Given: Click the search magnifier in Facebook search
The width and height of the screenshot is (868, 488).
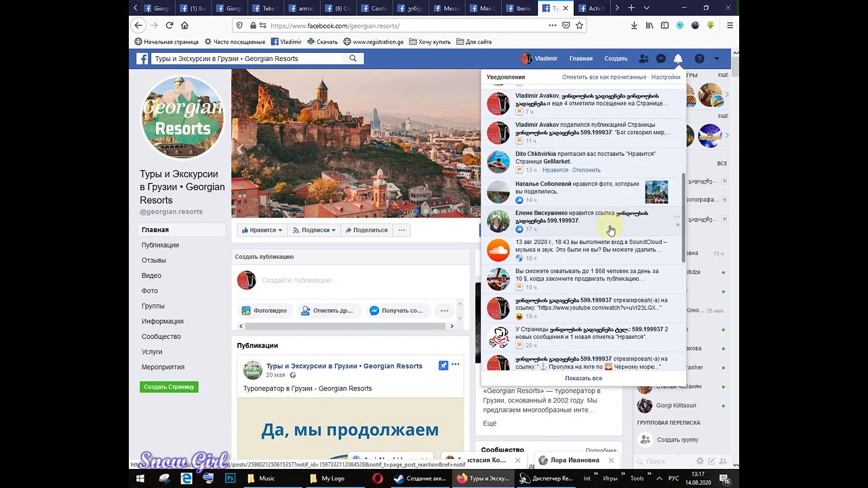Looking at the screenshot, I should pyautogui.click(x=353, y=59).
